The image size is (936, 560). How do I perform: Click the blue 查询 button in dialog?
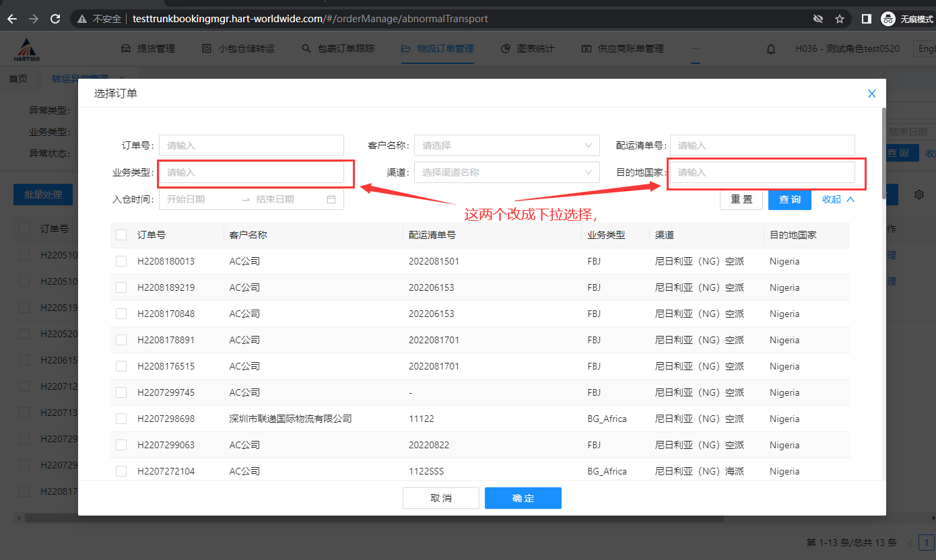(x=789, y=199)
